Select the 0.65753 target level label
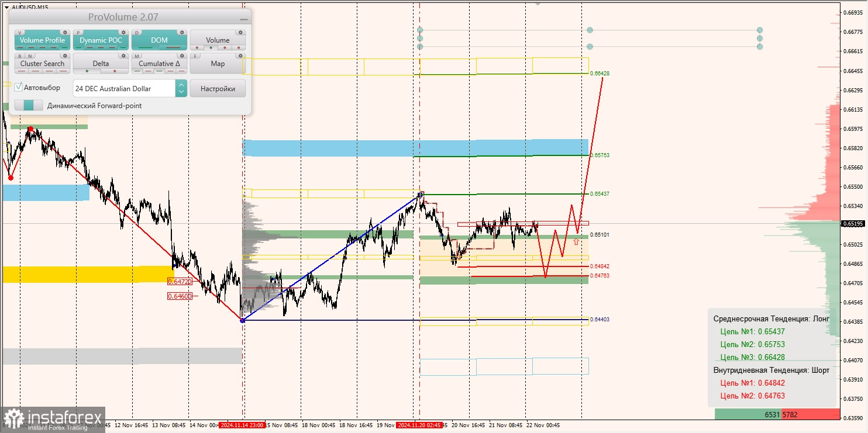 point(600,155)
